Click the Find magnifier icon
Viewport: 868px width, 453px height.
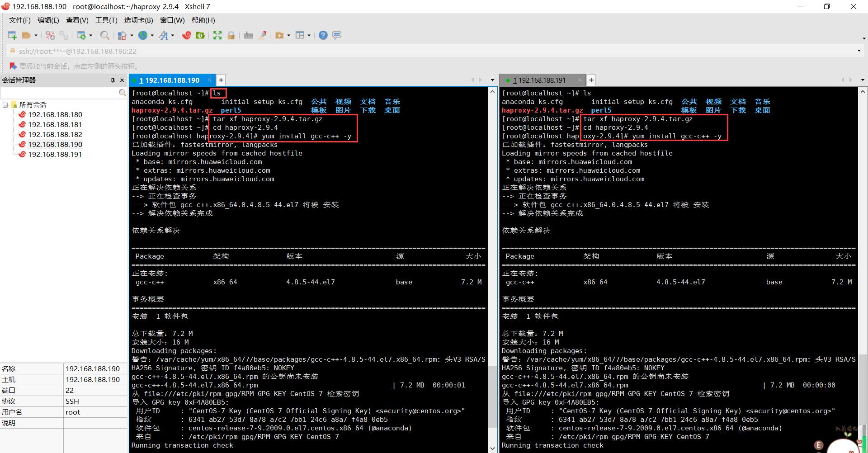click(105, 35)
